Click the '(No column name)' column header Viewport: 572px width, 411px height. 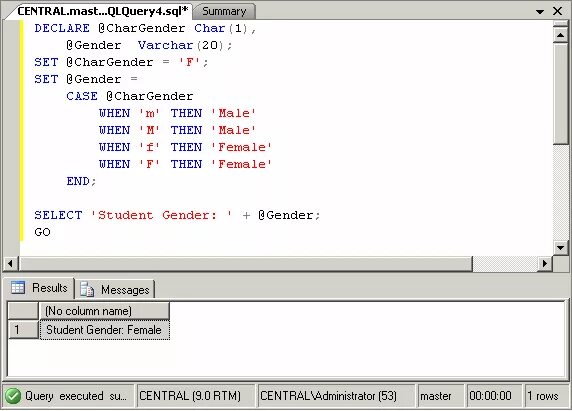pos(104,311)
